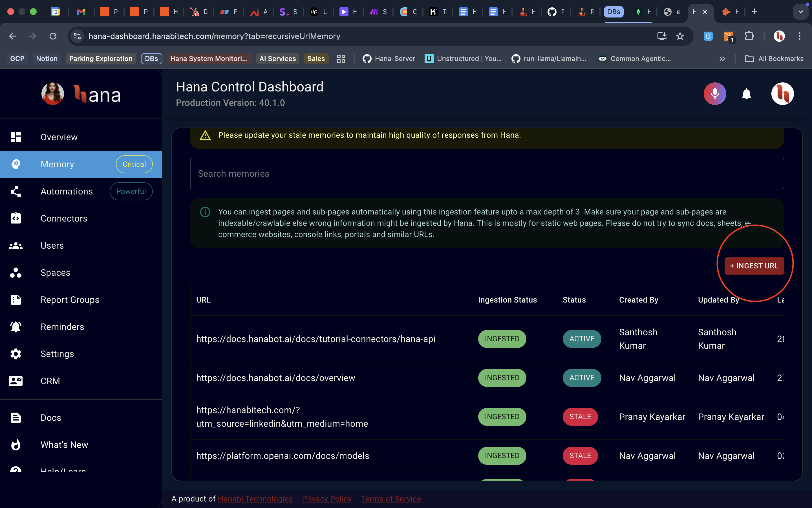Click the What's New flame icon

(16, 444)
